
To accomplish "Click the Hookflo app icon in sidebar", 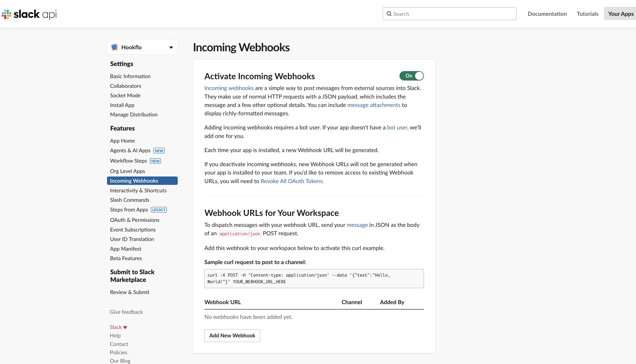I will click(115, 47).
